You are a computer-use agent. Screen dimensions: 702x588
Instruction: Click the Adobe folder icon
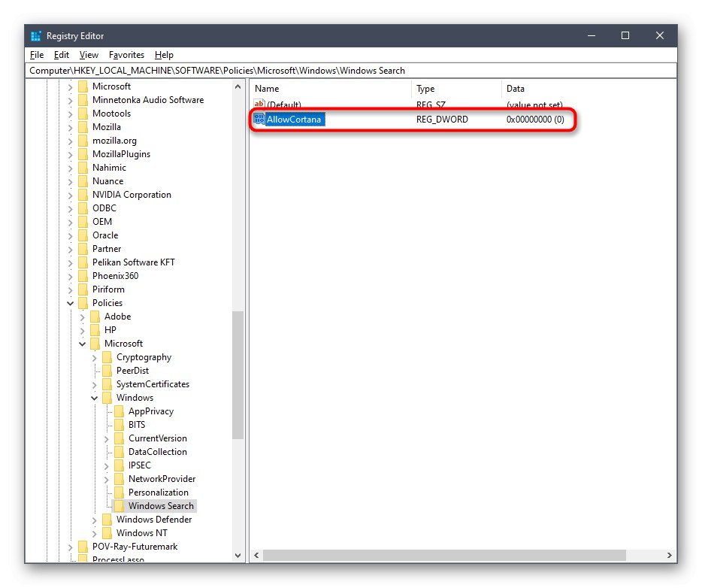[x=95, y=317]
